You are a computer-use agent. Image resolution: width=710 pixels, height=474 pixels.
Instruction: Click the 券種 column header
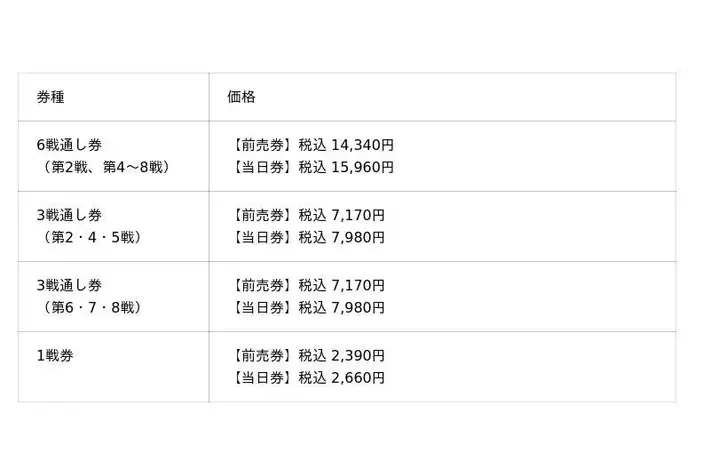[50, 97]
